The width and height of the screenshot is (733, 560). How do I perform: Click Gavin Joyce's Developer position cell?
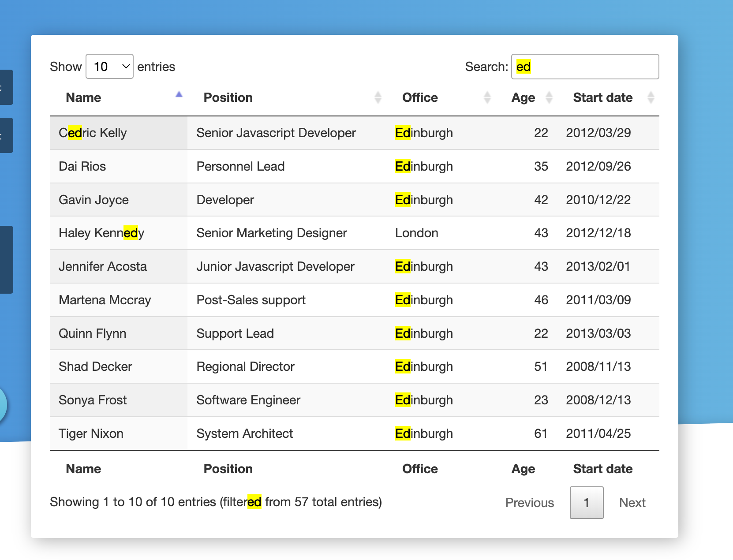(x=287, y=200)
